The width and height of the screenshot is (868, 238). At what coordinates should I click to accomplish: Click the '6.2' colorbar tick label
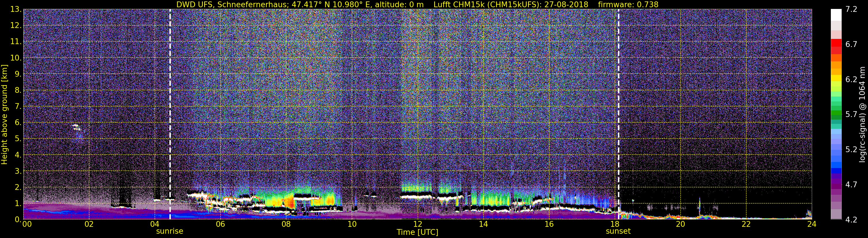coord(851,80)
